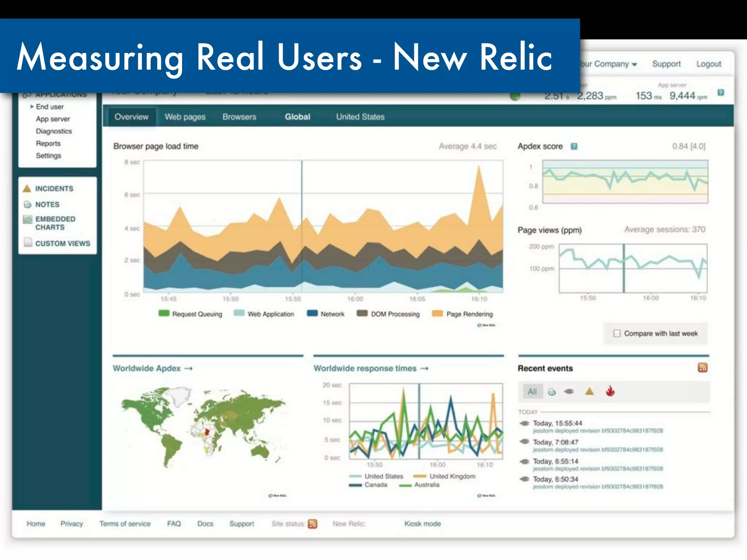The height and width of the screenshot is (560, 747).
Task: Click the Custom Views page icon
Action: [28, 242]
